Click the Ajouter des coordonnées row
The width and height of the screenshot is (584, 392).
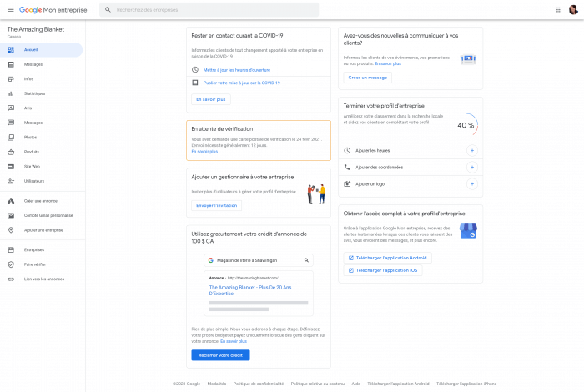point(410,167)
